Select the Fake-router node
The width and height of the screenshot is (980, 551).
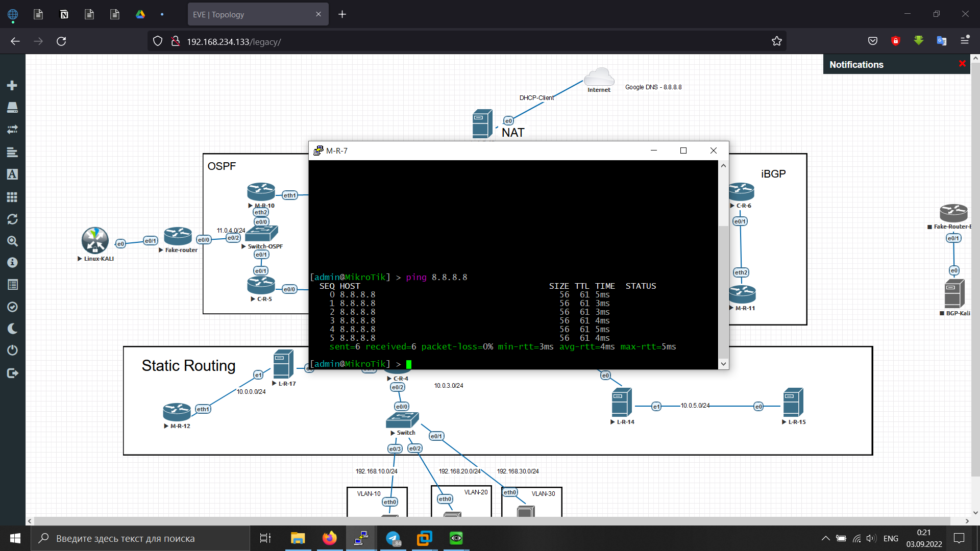pos(178,237)
